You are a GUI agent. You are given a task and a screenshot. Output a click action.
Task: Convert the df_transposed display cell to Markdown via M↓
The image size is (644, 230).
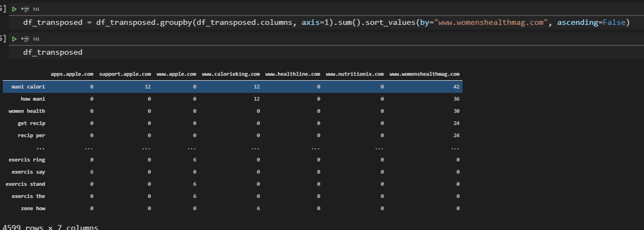click(x=36, y=39)
